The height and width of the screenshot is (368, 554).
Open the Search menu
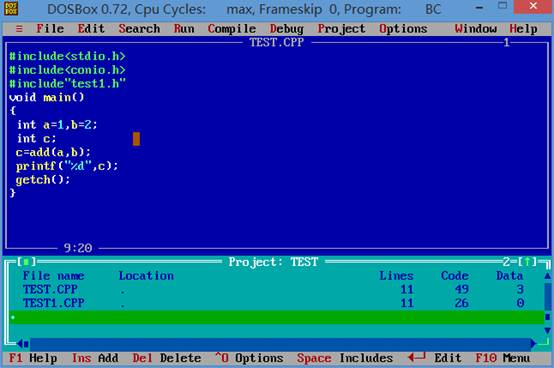tap(139, 29)
